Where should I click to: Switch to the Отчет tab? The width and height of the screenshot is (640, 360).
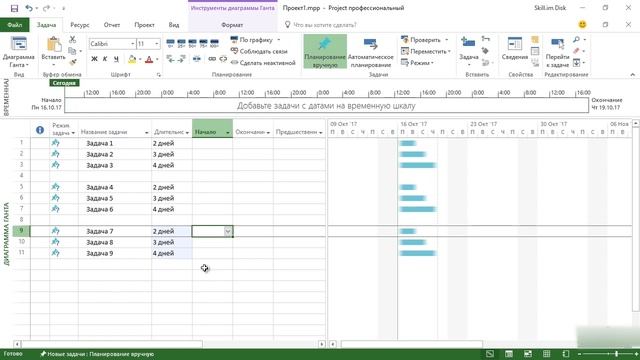112,25
